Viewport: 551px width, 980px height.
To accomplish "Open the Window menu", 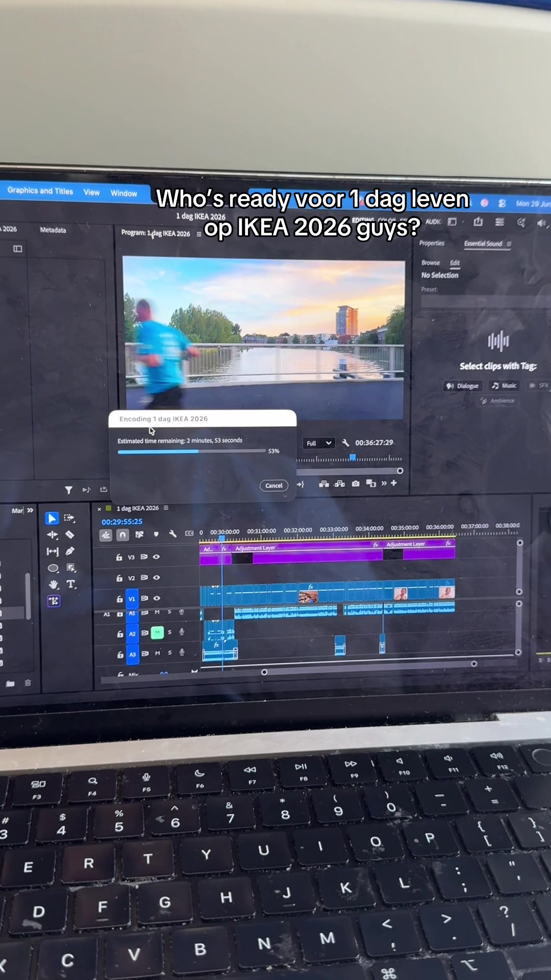I will coord(124,193).
